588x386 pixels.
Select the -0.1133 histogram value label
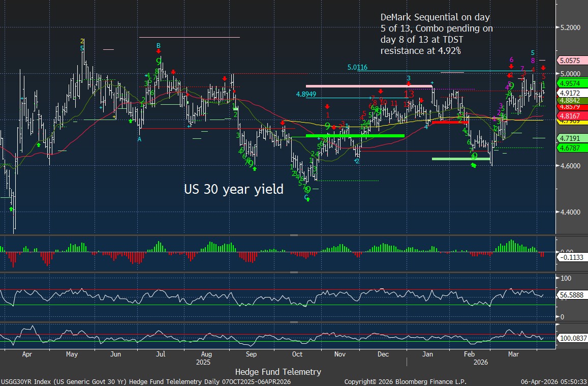pos(570,257)
